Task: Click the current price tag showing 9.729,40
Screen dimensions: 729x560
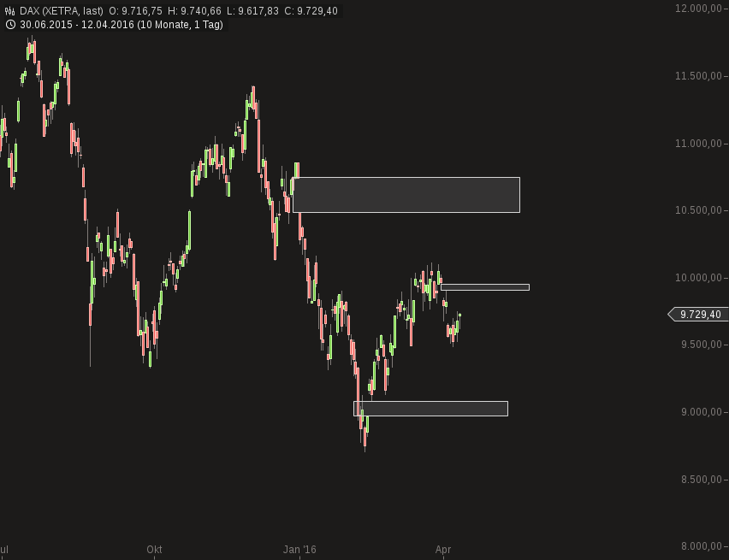Action: (695, 315)
